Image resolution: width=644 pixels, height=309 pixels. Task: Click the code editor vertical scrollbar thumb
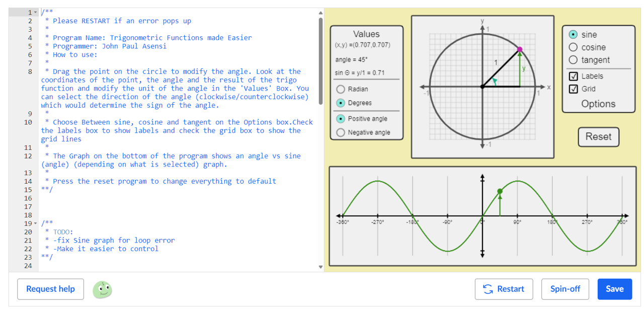320,60
